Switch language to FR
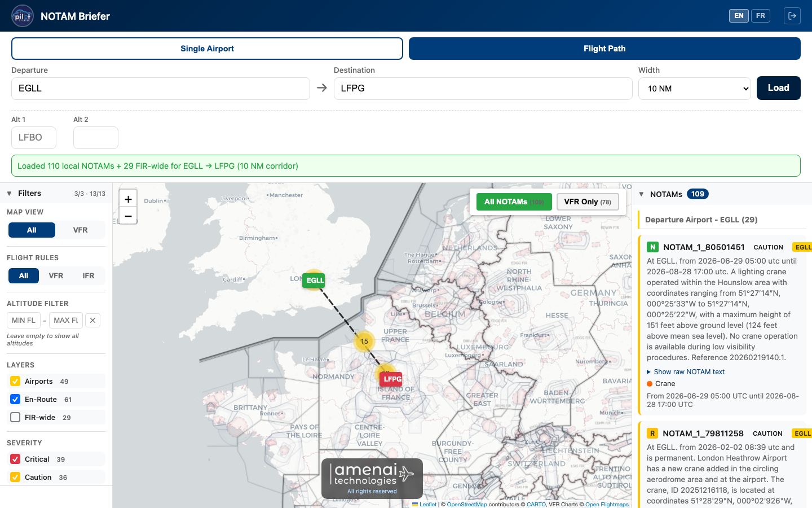812x508 pixels. click(x=760, y=16)
